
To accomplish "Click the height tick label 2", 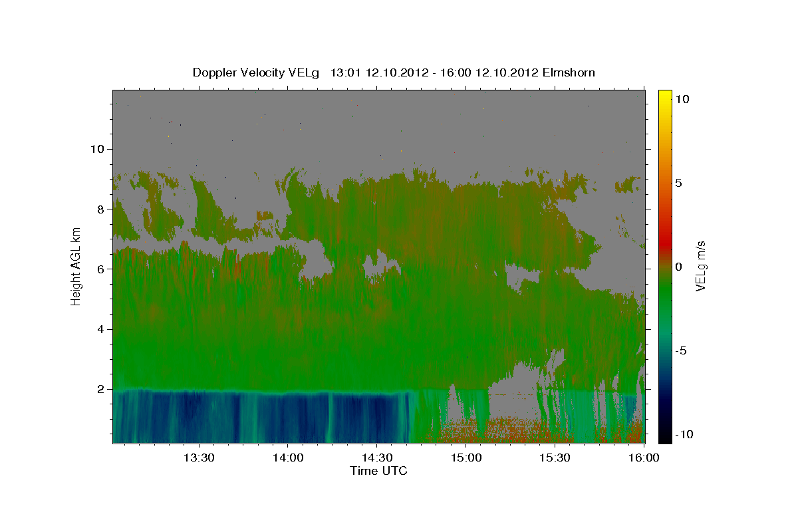I will pos(102,389).
